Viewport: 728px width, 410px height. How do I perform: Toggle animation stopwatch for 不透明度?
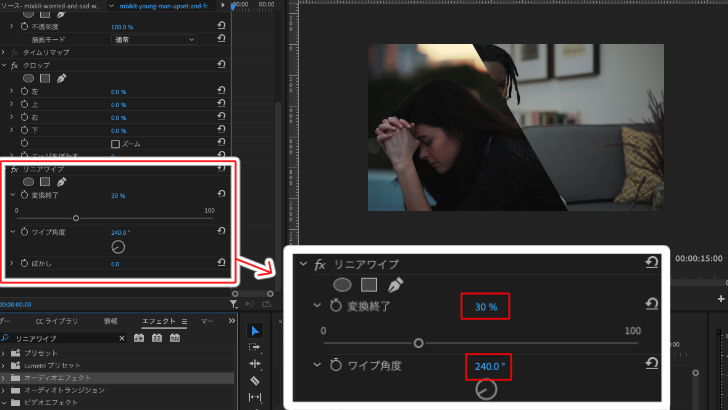click(25, 26)
